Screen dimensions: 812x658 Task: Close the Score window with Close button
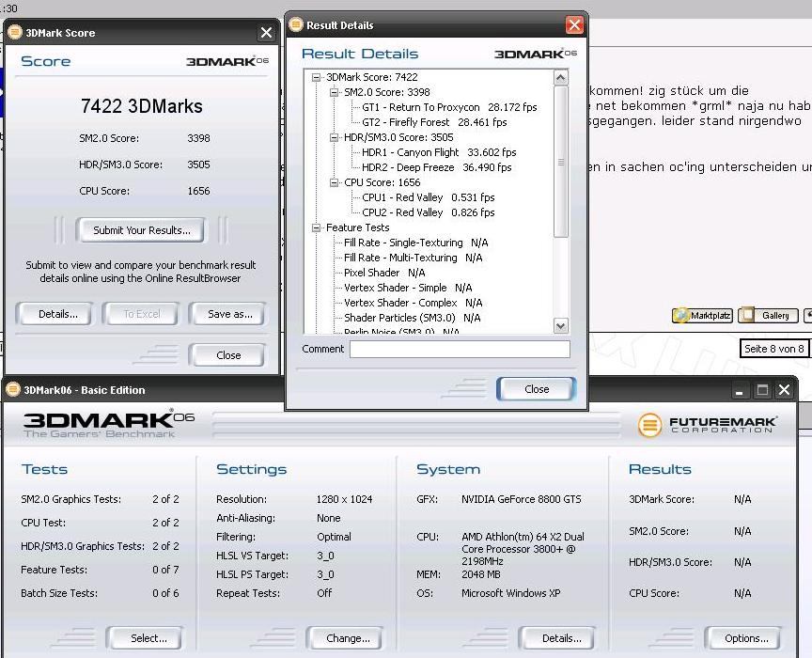tap(228, 355)
